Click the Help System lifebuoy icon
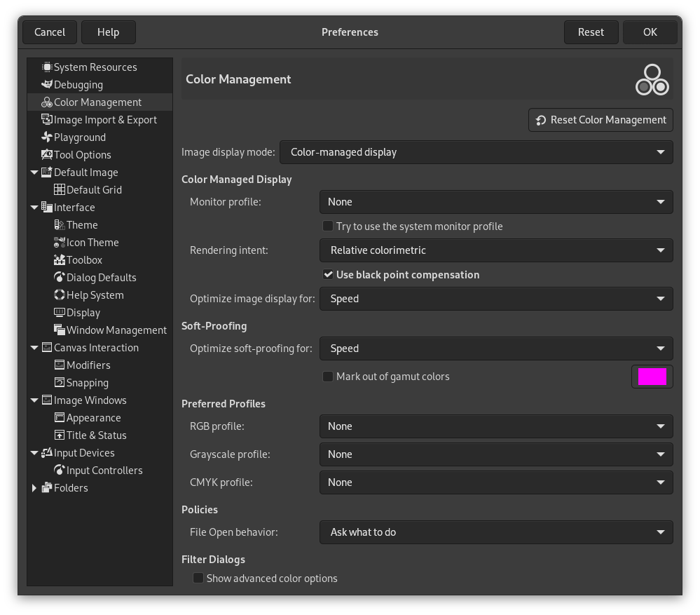Viewport: 700px width, 615px height. pos(60,295)
